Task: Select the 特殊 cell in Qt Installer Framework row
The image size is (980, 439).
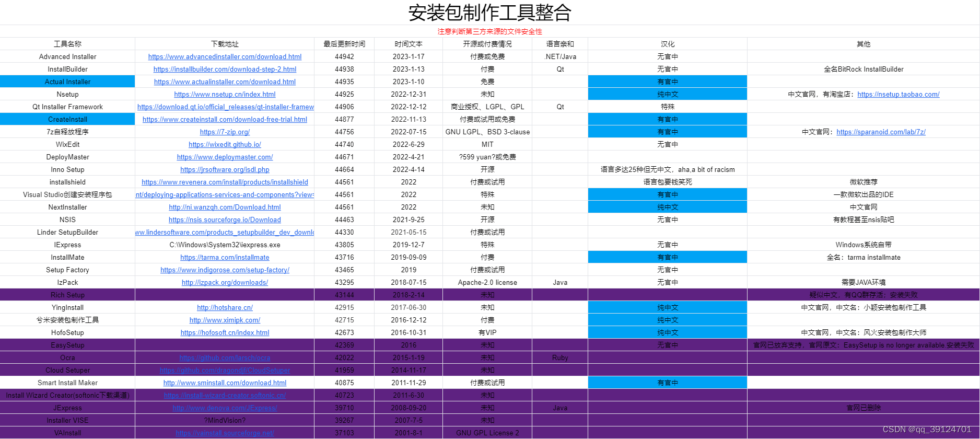Action: pyautogui.click(x=668, y=107)
